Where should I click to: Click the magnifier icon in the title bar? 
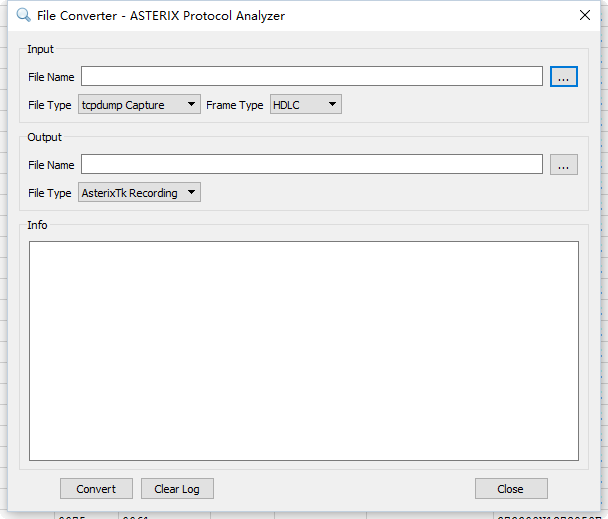click(x=24, y=15)
